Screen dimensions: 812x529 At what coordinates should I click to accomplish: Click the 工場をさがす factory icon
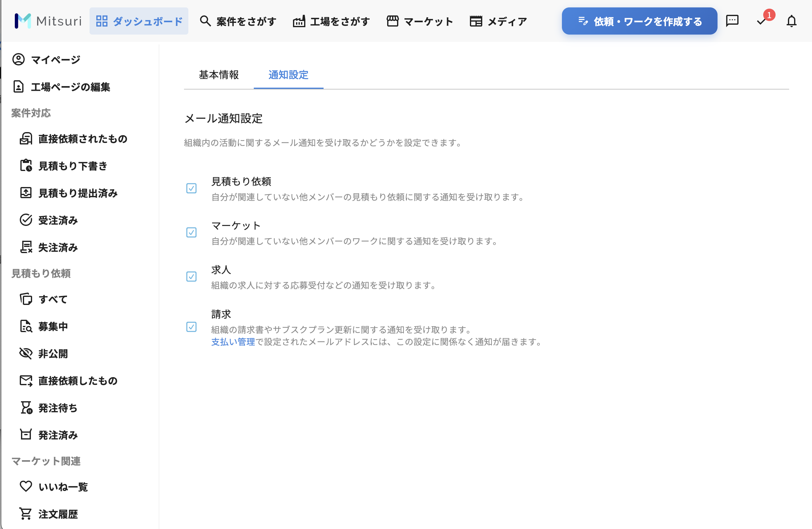coord(299,21)
